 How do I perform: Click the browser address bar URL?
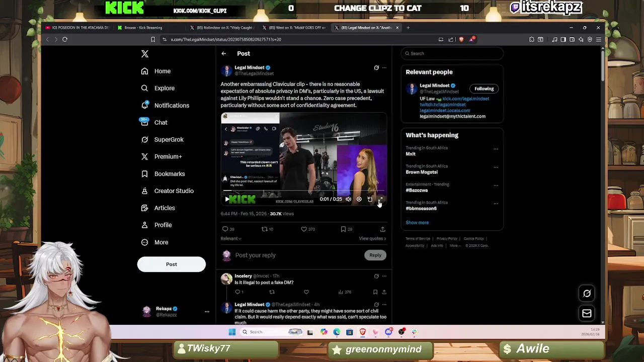click(x=226, y=39)
